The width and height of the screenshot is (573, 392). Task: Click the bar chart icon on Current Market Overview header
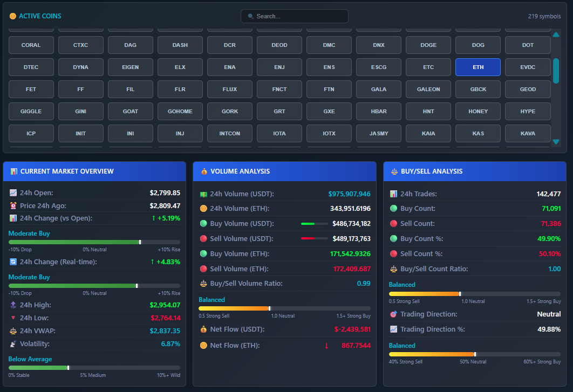point(14,171)
